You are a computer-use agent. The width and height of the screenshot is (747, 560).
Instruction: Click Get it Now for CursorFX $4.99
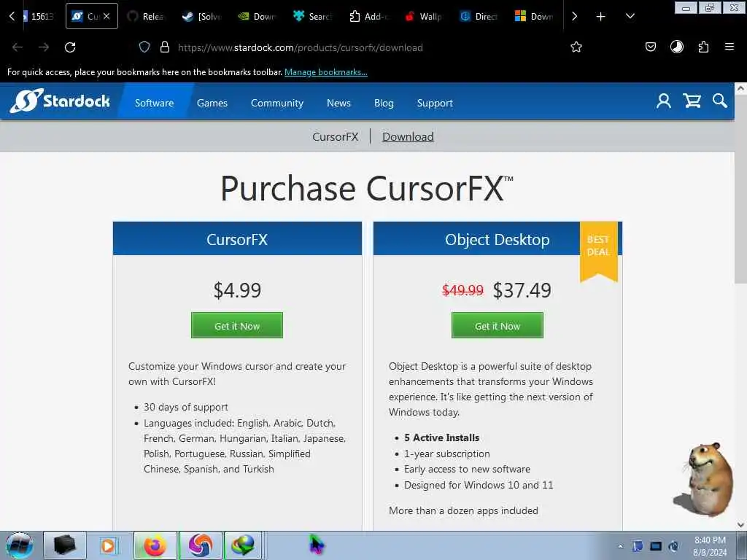coord(237,326)
